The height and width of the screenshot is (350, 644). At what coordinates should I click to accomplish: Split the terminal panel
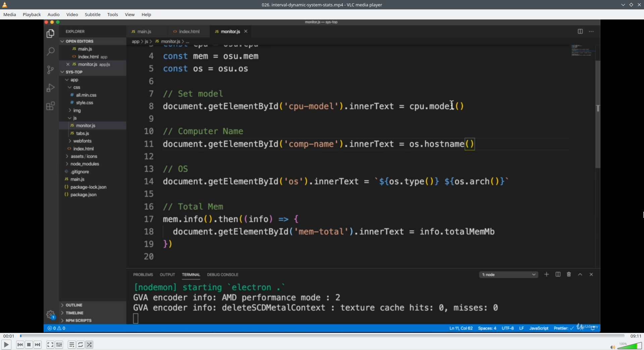click(x=558, y=274)
